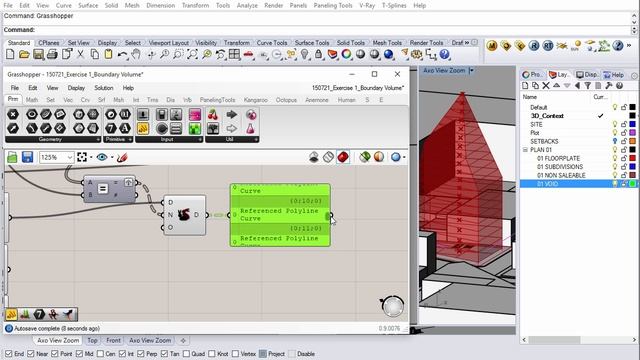Click the Undo arrow icon
Screen dimensions: 640x360
122,54
